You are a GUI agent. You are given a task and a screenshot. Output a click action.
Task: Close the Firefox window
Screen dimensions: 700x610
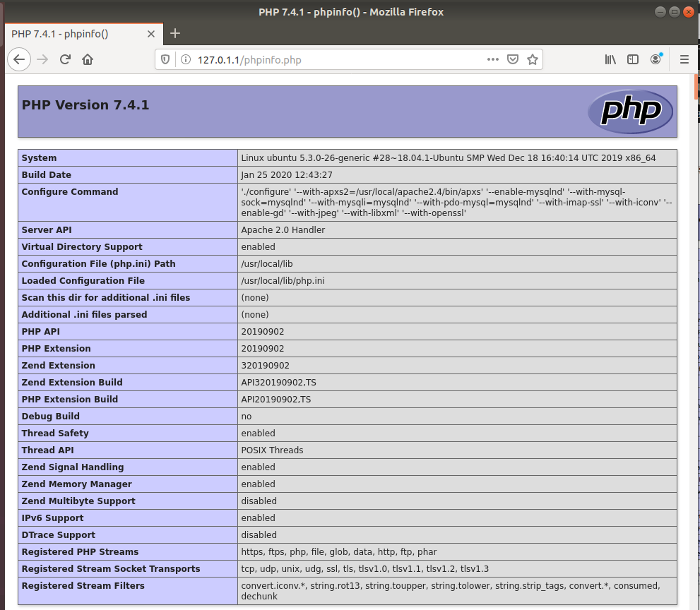tap(689, 12)
